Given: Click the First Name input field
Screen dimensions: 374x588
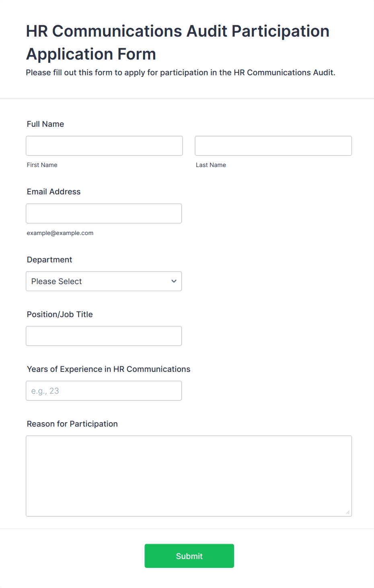Looking at the screenshot, I should [x=104, y=146].
